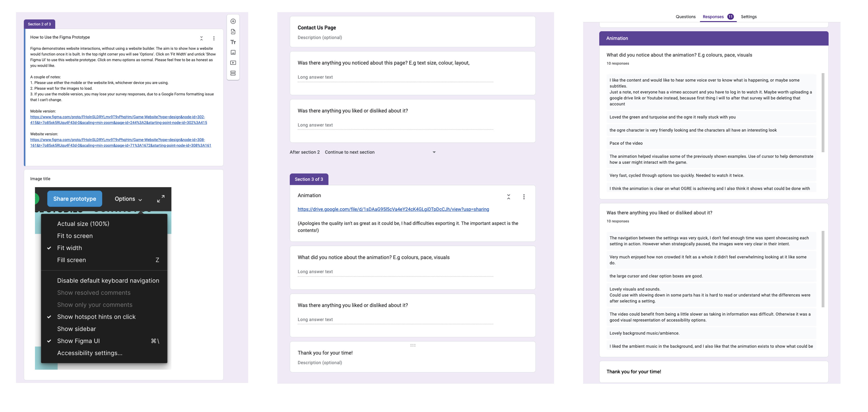868x412 pixels.
Task: Switch to the Responses tab
Action: [x=718, y=16]
